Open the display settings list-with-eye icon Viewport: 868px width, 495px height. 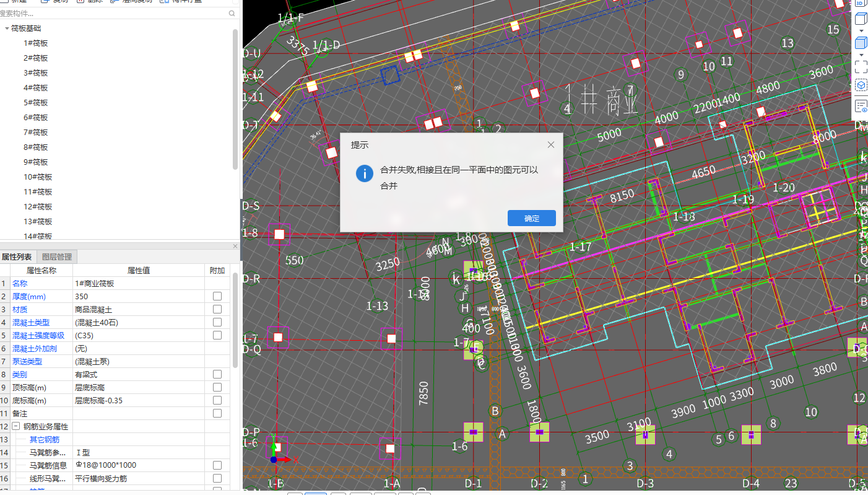point(861,106)
